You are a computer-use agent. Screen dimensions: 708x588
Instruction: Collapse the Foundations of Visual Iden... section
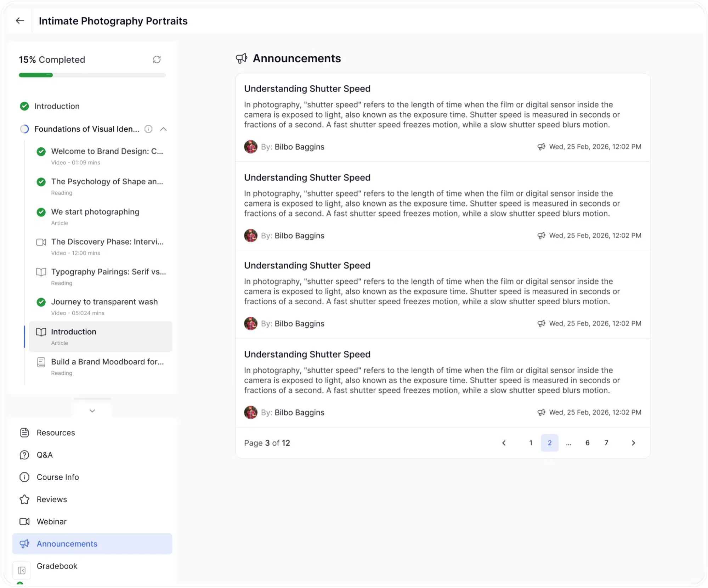pos(163,129)
